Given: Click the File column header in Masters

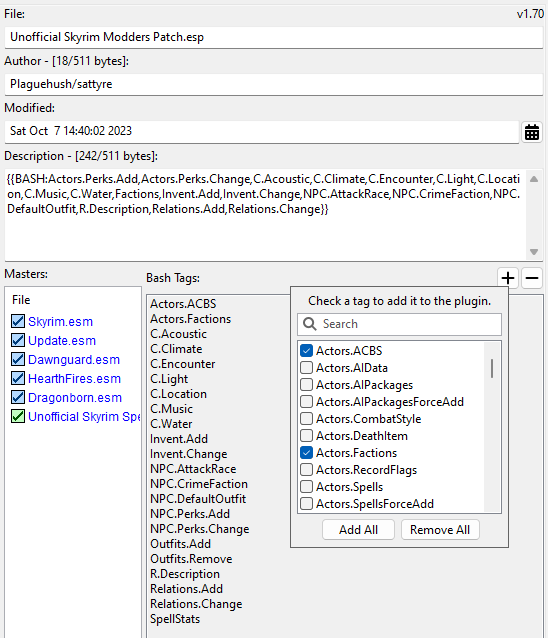Looking at the screenshot, I should coord(21,300).
